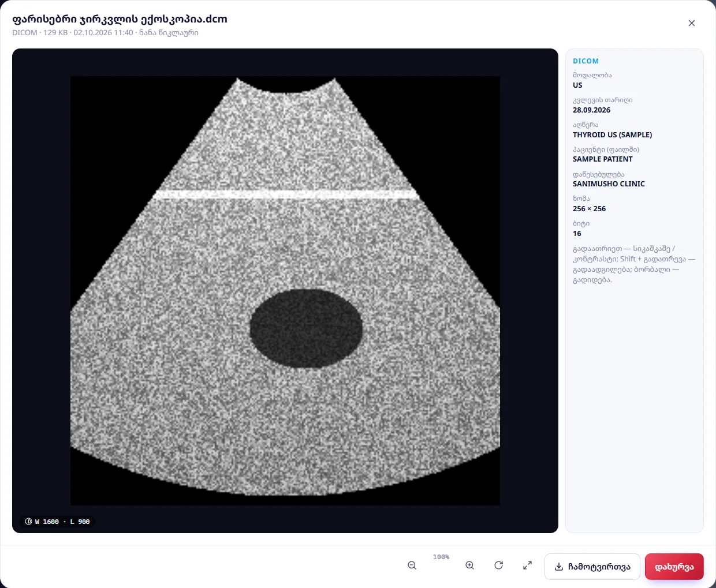
Task: Click the gesture hint text in the DICOM panel
Action: pyautogui.click(x=634, y=264)
